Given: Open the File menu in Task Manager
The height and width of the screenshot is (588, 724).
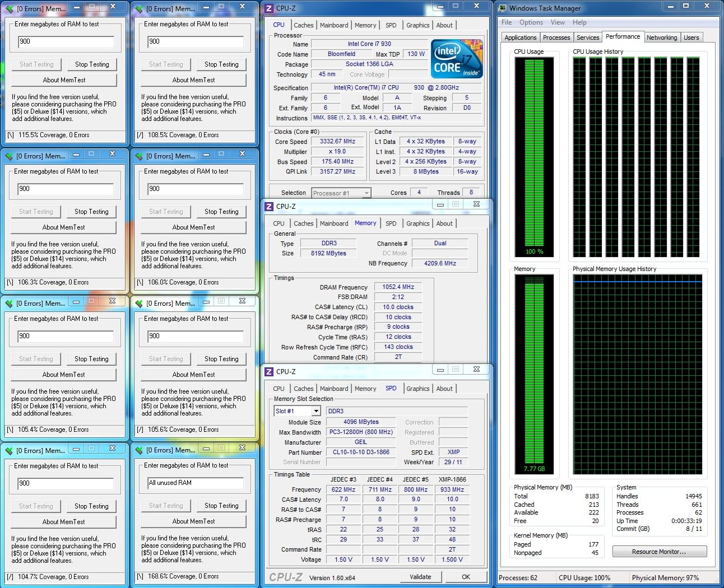Looking at the screenshot, I should [x=507, y=22].
